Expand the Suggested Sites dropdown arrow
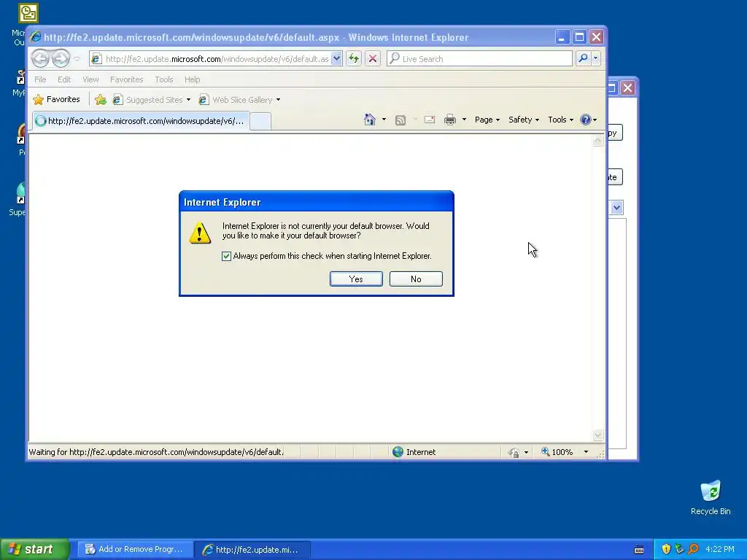 tap(189, 99)
